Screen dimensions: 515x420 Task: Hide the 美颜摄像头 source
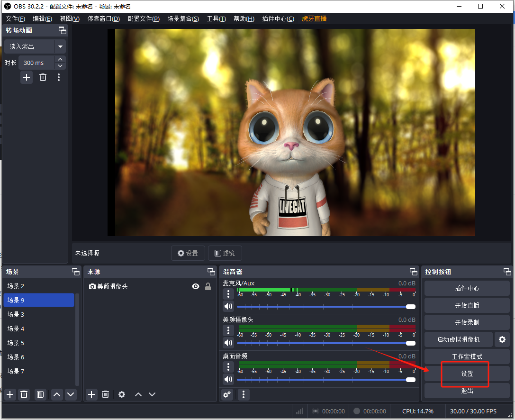coord(195,287)
